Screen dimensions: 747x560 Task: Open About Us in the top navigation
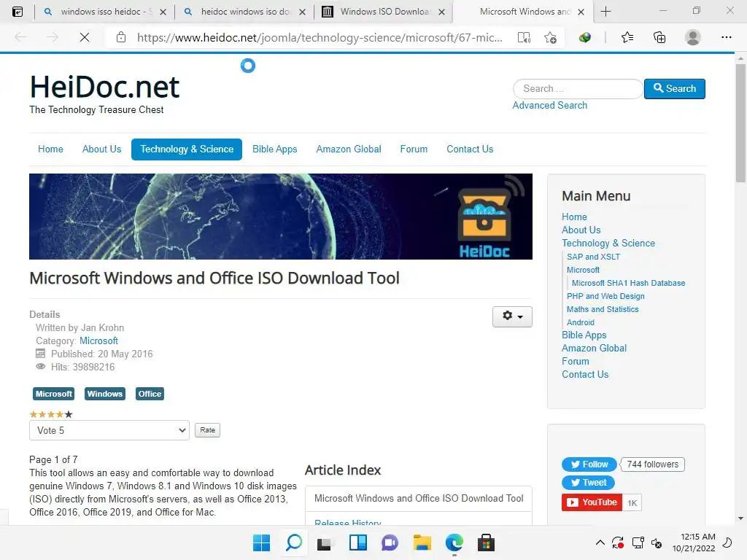[101, 149]
